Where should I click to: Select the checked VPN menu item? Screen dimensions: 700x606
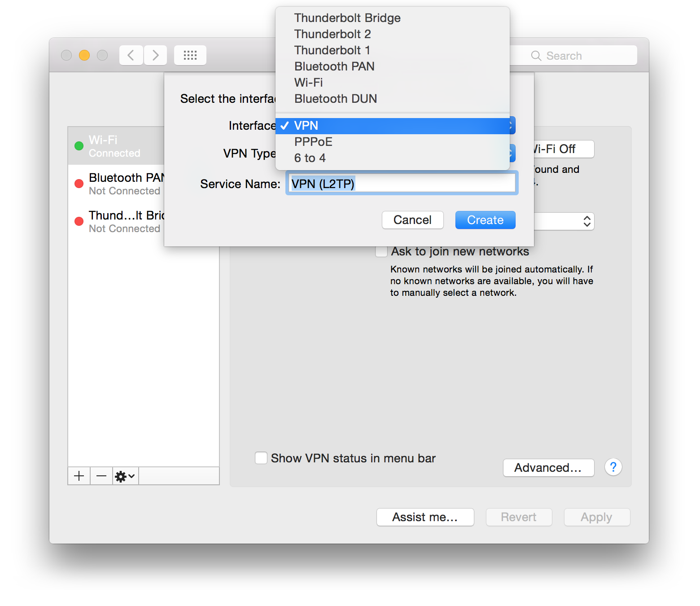[x=393, y=126]
